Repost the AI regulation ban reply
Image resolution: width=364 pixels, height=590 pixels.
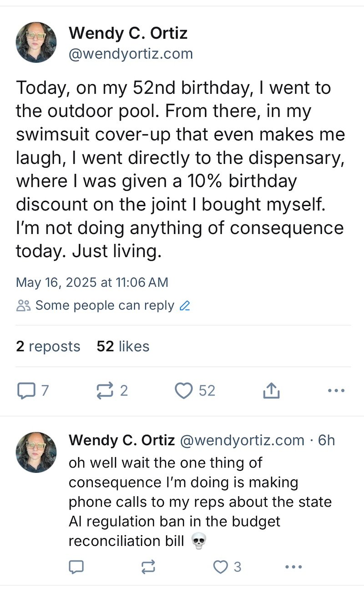(x=147, y=567)
